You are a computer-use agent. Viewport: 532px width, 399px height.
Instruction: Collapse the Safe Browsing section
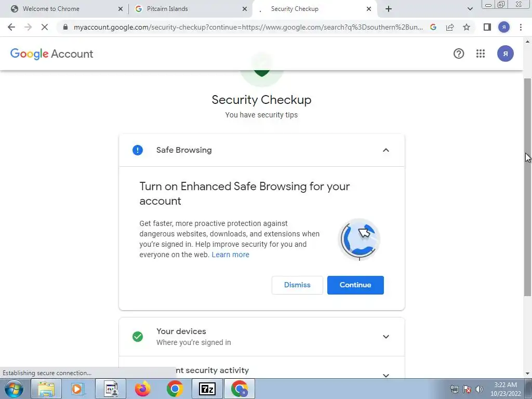pyautogui.click(x=386, y=150)
